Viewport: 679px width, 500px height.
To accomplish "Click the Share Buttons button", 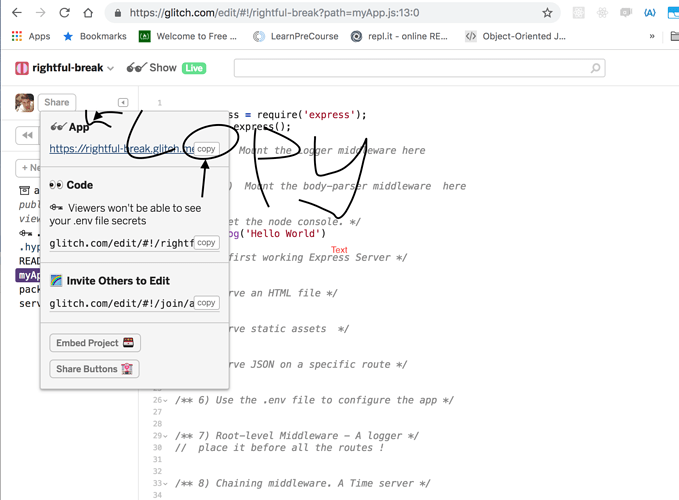I will click(x=94, y=369).
